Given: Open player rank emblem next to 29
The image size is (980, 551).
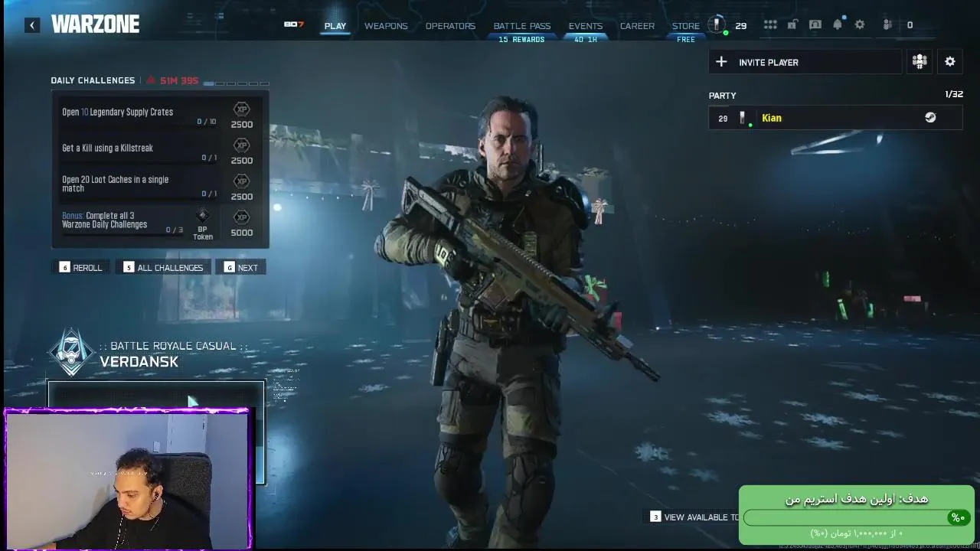Looking at the screenshot, I should point(717,25).
